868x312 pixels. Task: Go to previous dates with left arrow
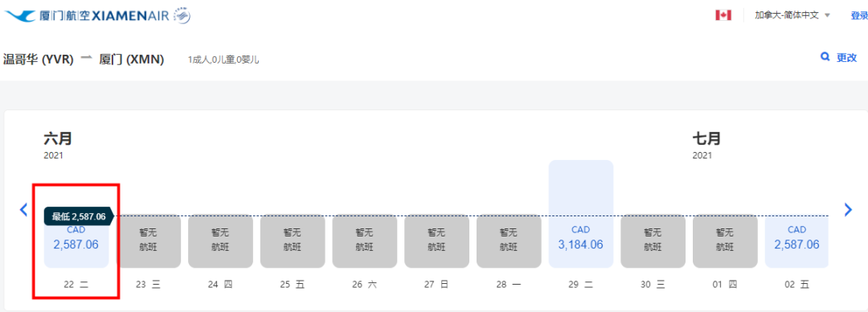[x=23, y=210]
